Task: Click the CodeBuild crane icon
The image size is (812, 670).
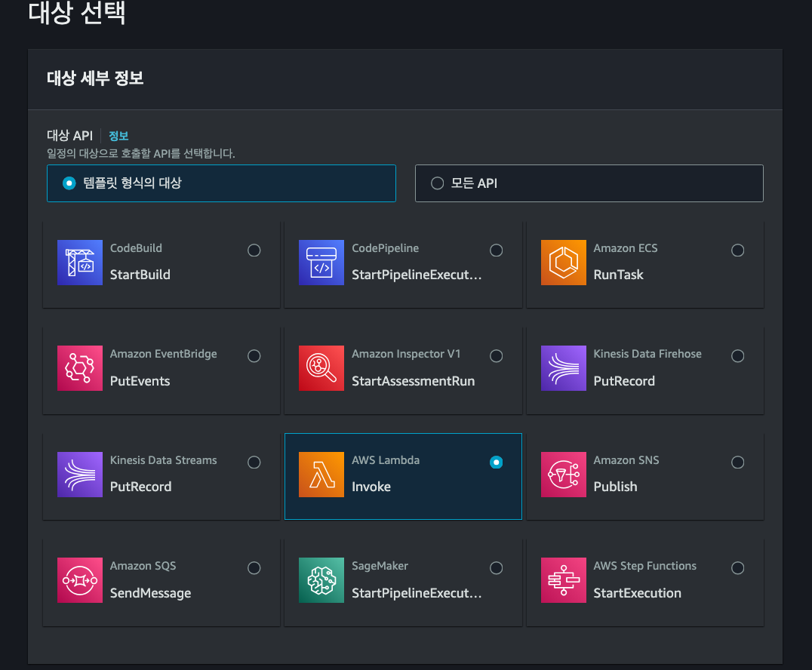Action: [x=80, y=263]
